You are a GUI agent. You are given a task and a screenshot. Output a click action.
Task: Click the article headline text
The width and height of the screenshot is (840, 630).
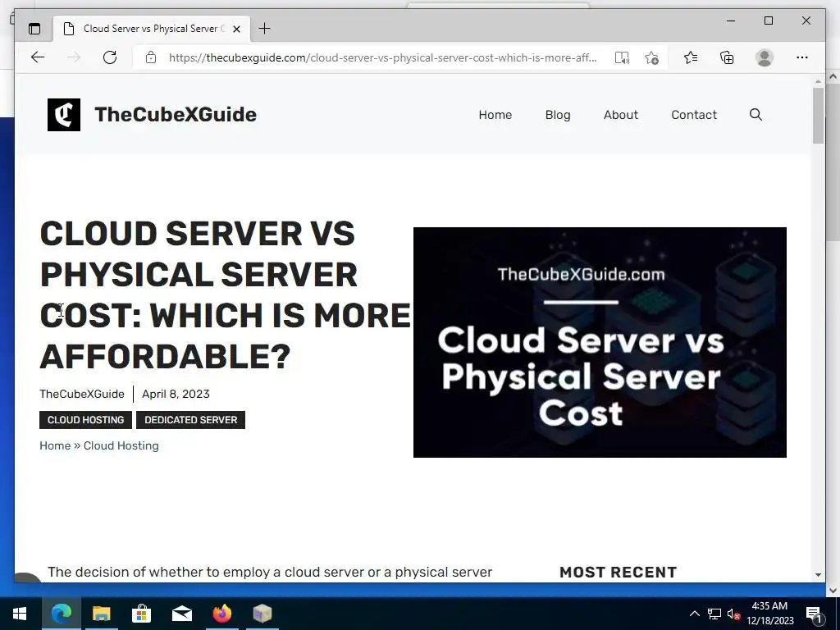pos(225,294)
